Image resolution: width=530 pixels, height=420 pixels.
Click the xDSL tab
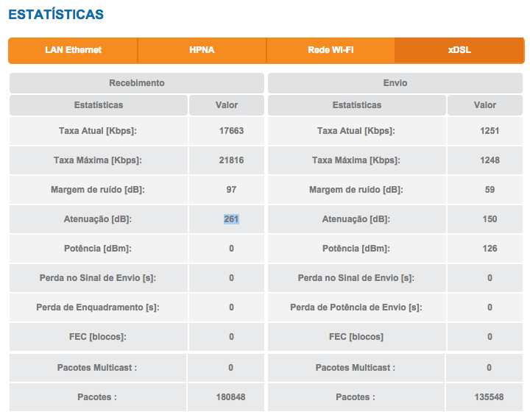459,50
